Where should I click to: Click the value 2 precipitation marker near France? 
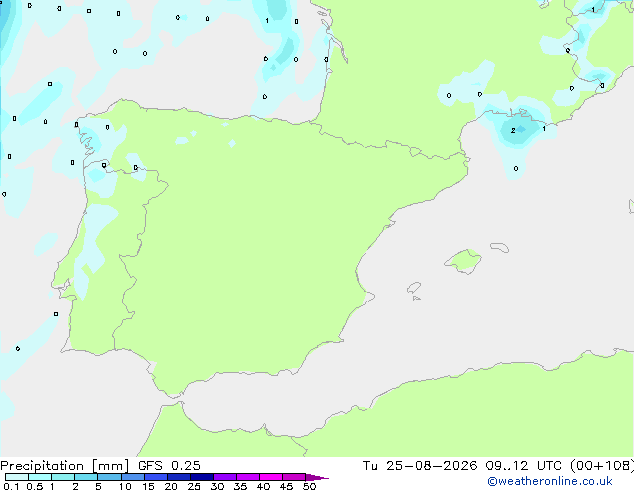pos(513,131)
